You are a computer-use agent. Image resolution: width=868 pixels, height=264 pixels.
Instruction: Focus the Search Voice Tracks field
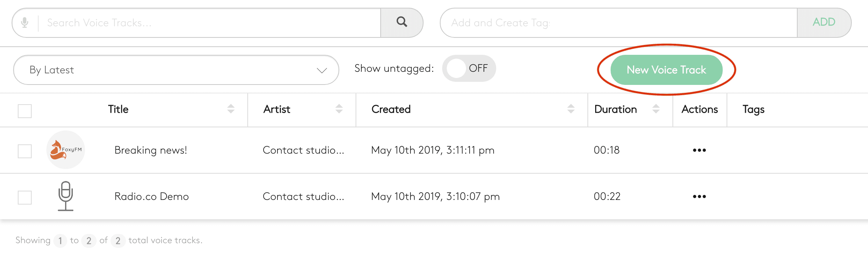coord(209,23)
